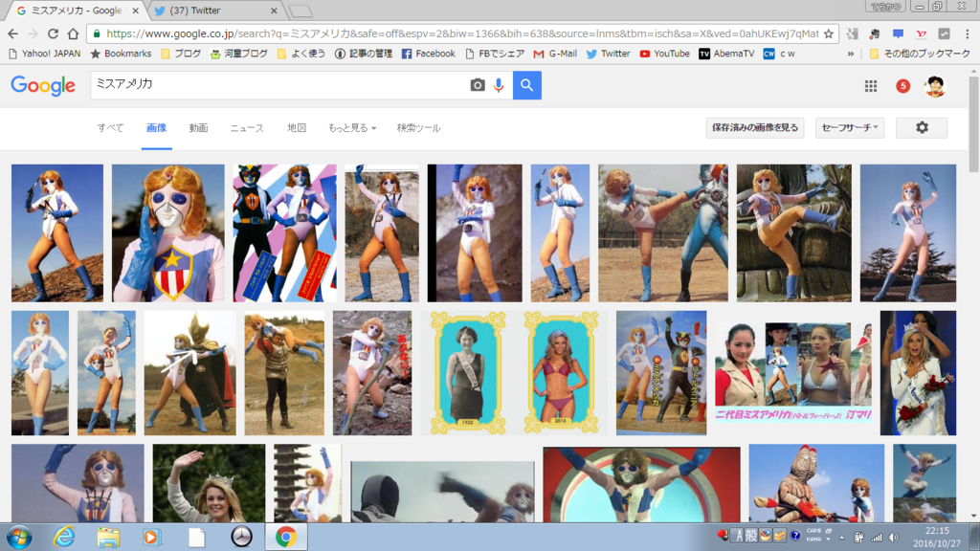Click the browser forward arrow
The width and height of the screenshot is (980, 551).
[x=33, y=33]
